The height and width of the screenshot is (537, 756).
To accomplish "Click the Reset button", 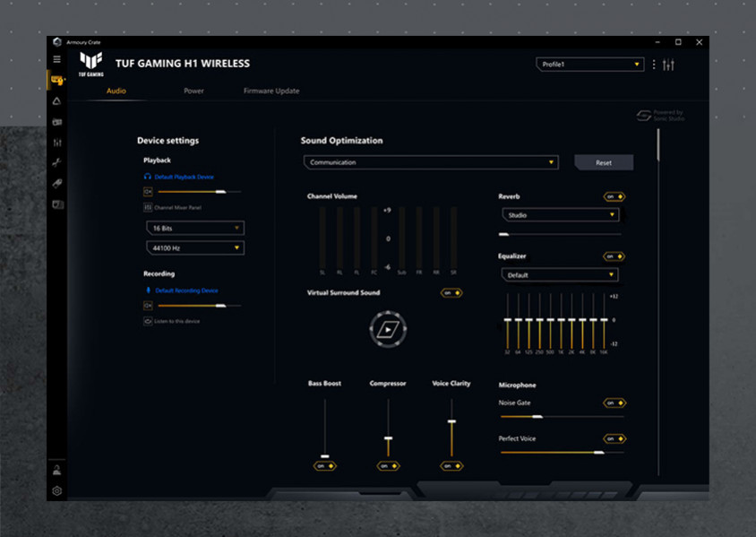I will 604,162.
